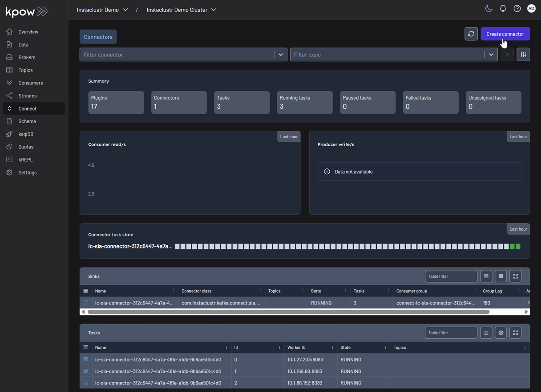
Task: Select the Connectors tab
Action: pyautogui.click(x=98, y=36)
